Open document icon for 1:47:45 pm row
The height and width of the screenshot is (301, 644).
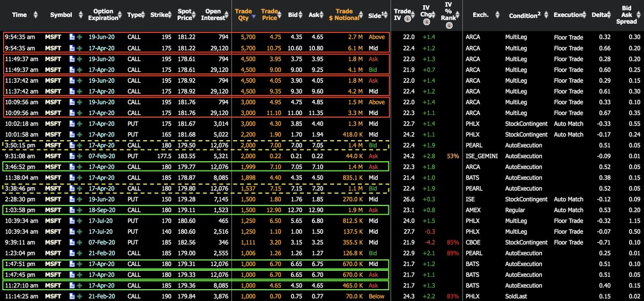pos(72,274)
